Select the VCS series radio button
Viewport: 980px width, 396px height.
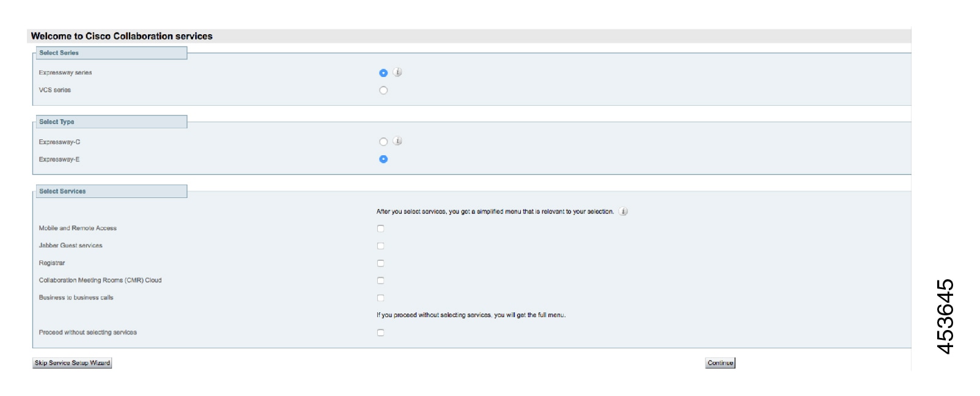tap(383, 90)
